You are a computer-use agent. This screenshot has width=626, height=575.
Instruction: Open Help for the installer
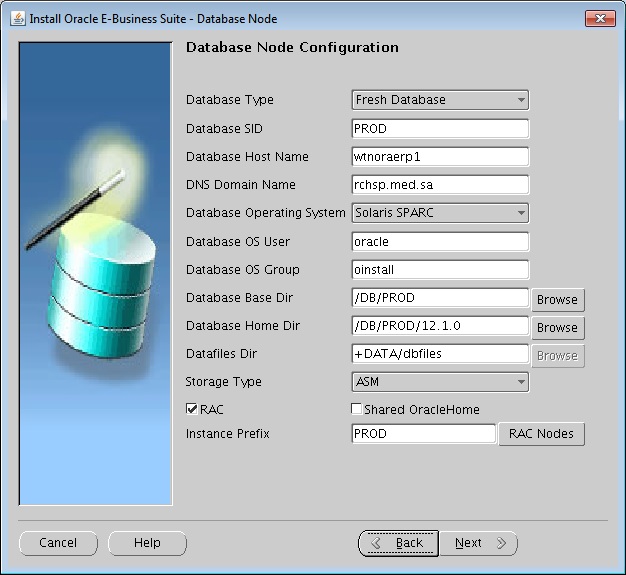click(147, 543)
